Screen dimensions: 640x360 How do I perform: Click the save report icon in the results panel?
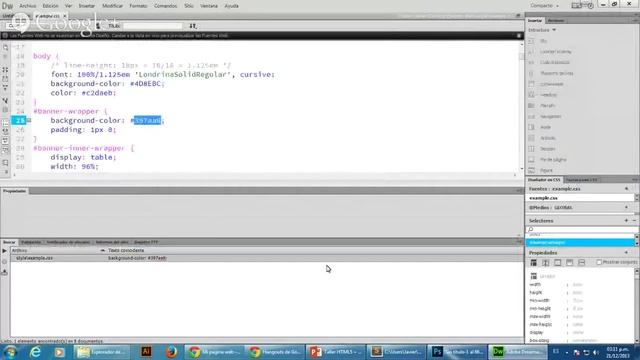[4, 272]
